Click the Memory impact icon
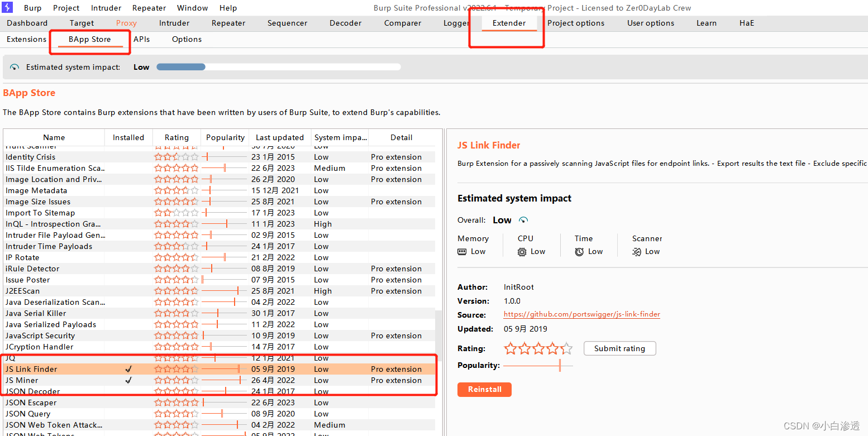Viewport: 868px width, 436px height. 462,252
